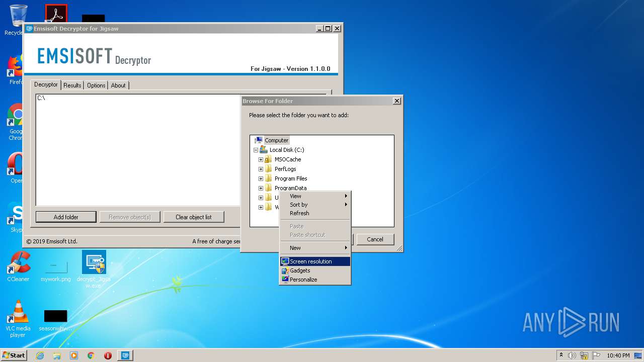This screenshot has height=362, width=644.
Task: Select the seasonwhy desktop file
Action: 55,321
